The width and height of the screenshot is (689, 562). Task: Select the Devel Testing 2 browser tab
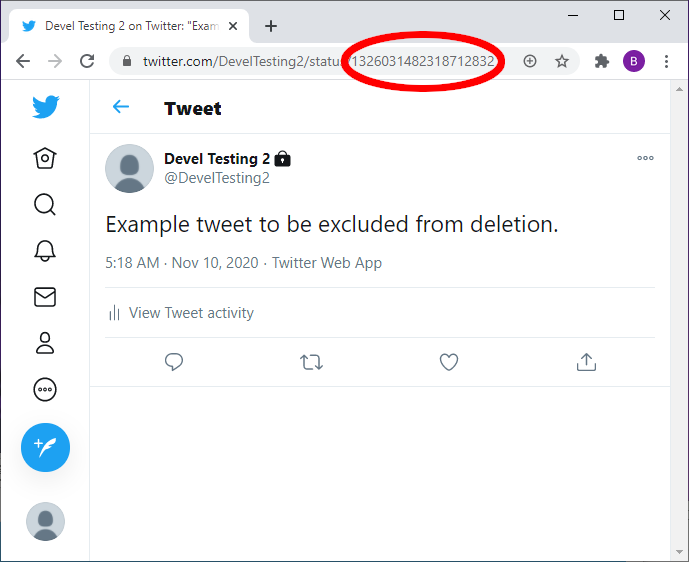(x=130, y=26)
